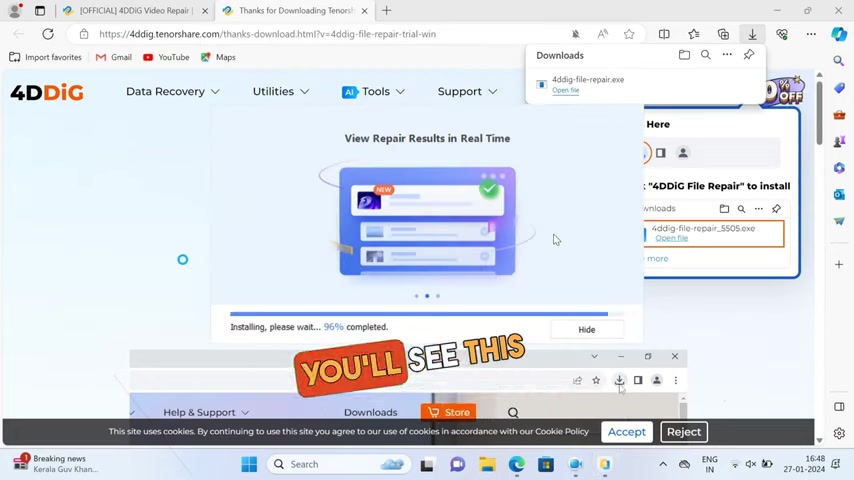
Task: Switch to 4DDiG Video Repair tab
Action: [136, 10]
